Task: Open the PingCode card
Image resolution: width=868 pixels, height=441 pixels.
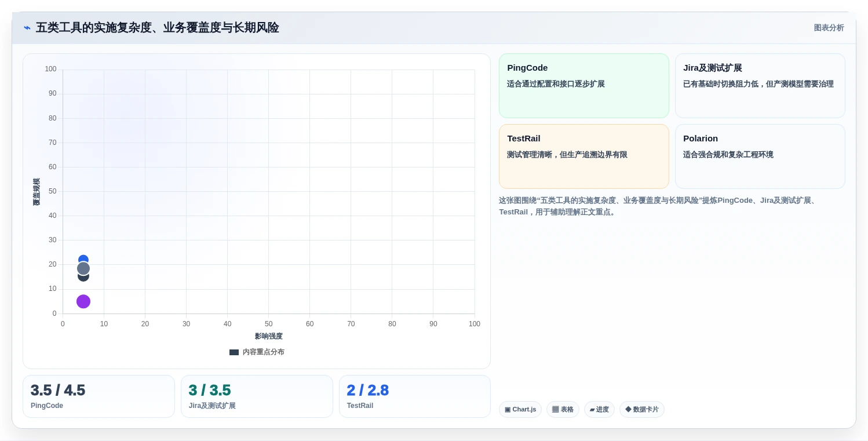Action: pos(583,86)
